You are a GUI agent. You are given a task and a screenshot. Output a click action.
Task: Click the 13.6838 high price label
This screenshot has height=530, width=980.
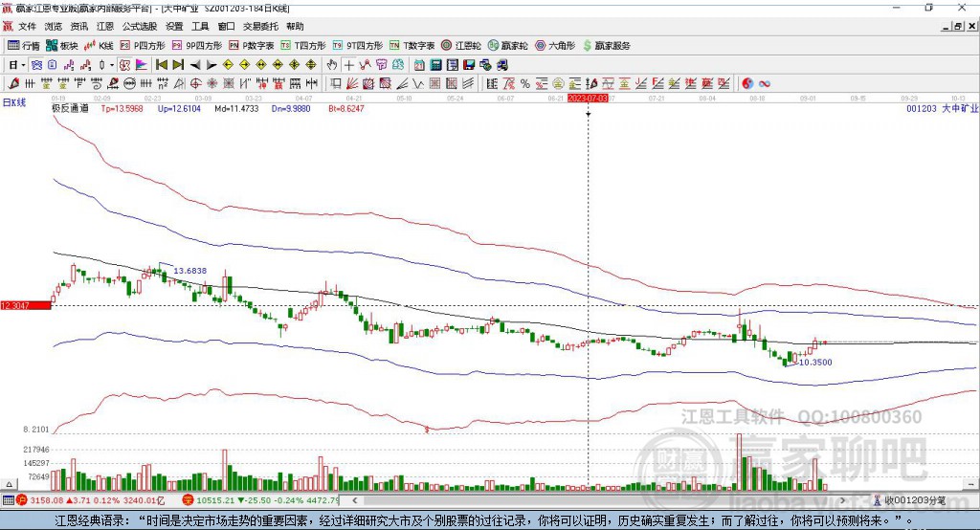tap(190, 271)
